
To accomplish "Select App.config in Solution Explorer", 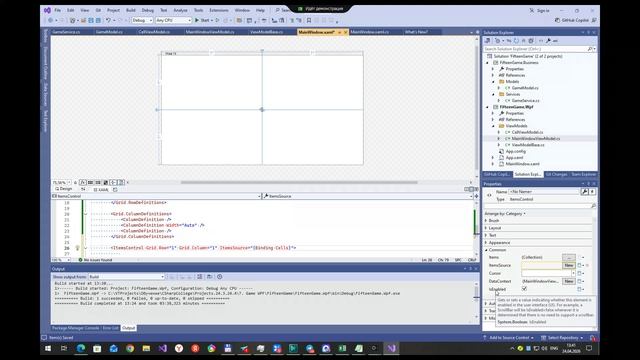I will pos(516,151).
